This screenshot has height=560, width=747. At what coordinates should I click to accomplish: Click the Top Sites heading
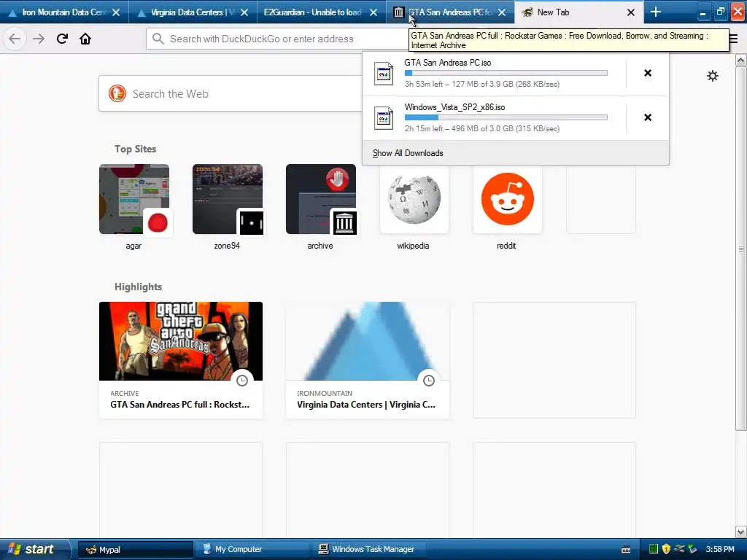135,149
